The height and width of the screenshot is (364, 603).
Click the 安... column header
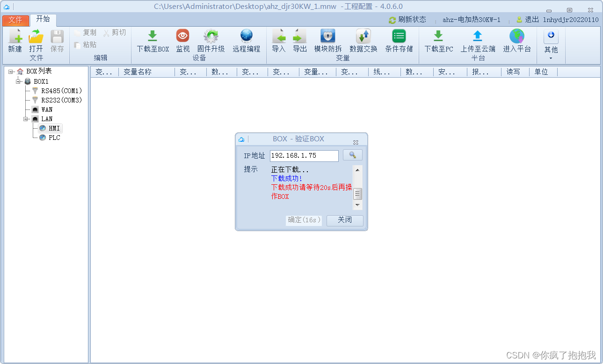click(x=450, y=72)
